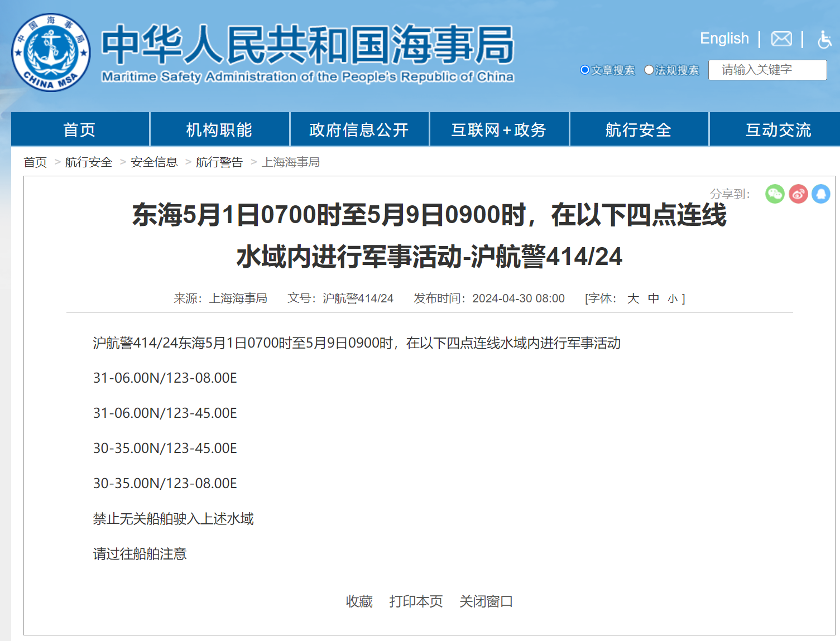
Task: Open the 首页 navigation tab
Action: (x=80, y=129)
